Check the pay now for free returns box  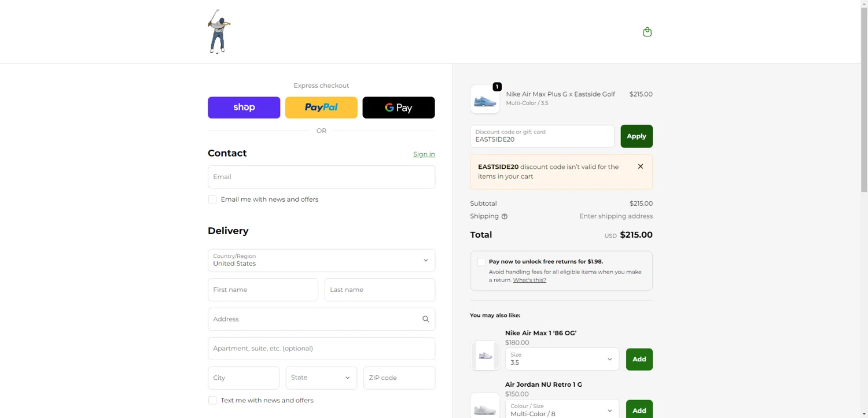point(481,262)
